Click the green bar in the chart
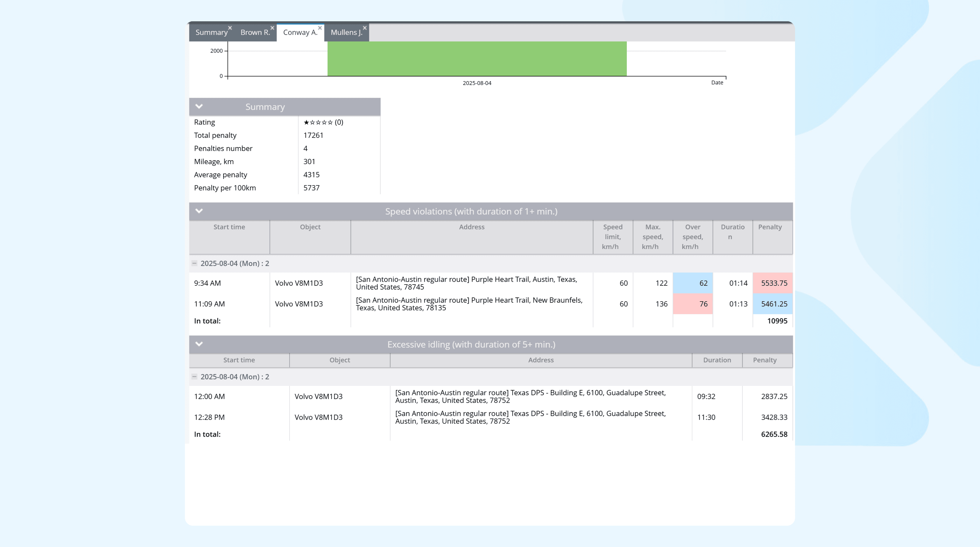 (x=477, y=59)
